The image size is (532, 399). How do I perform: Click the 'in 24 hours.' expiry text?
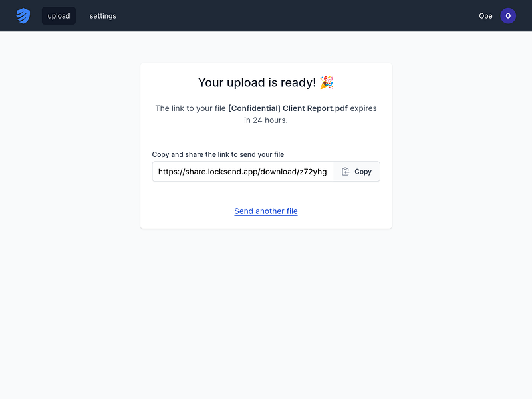coord(266,120)
